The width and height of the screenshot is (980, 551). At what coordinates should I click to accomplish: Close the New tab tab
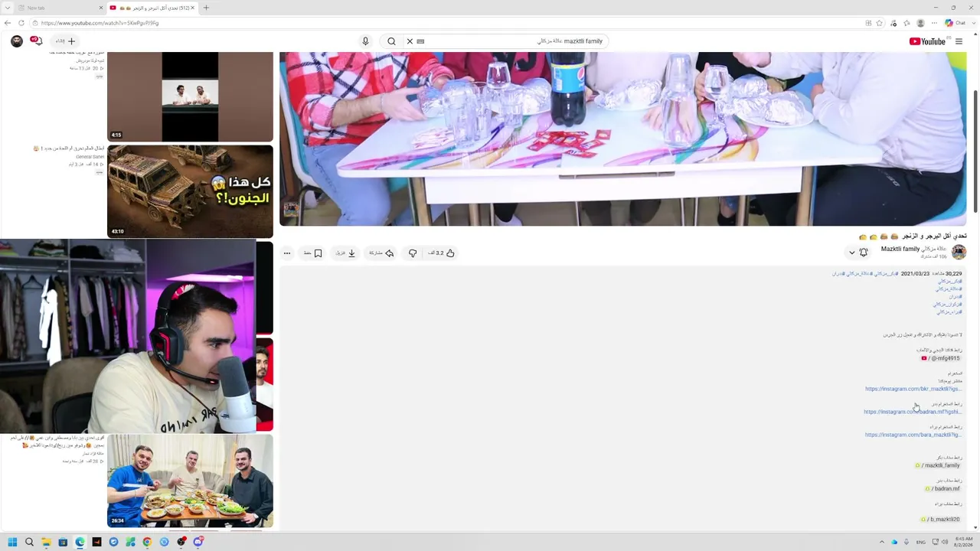(101, 8)
